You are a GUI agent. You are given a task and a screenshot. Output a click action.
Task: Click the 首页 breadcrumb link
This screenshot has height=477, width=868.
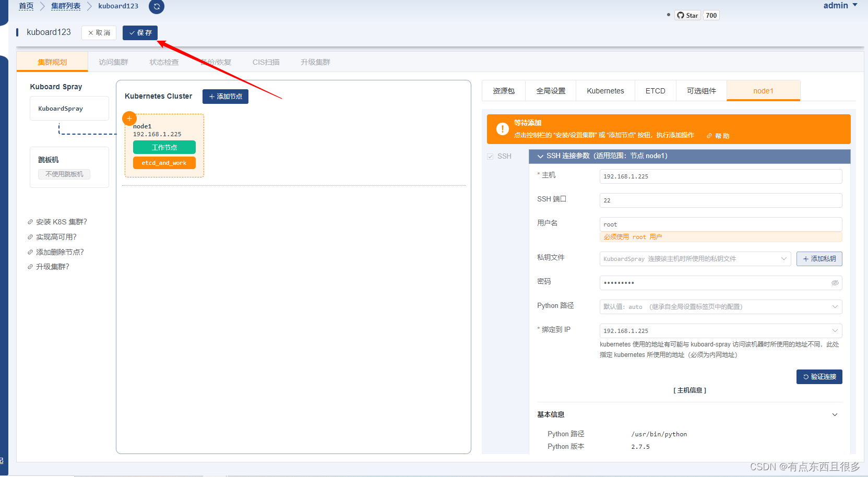point(26,6)
